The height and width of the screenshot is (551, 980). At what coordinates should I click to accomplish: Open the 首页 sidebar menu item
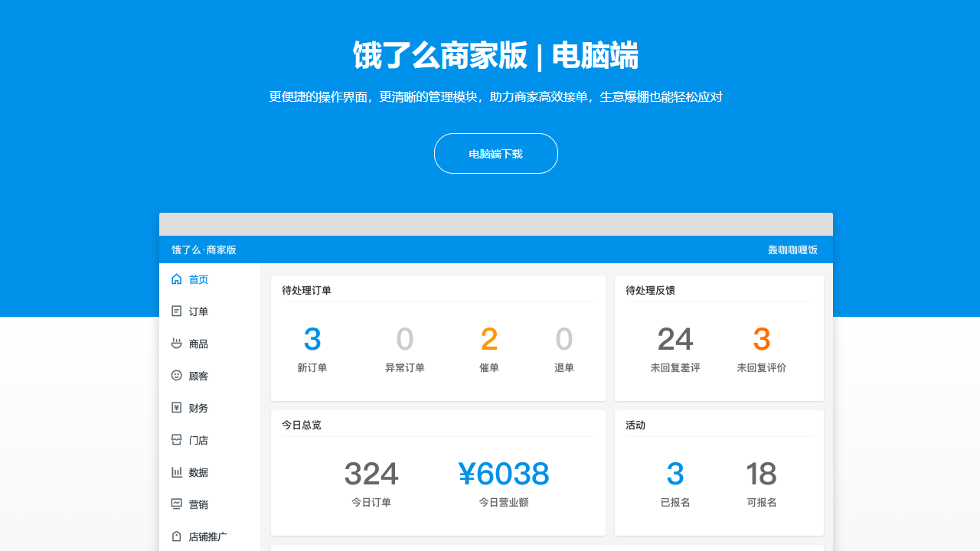pyautogui.click(x=198, y=280)
